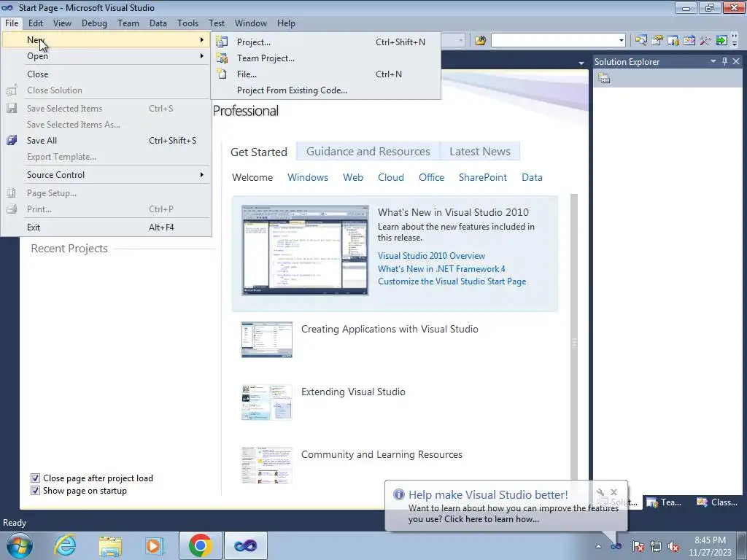Choose Exit from the File menu
The width and height of the screenshot is (747, 560).
pyautogui.click(x=106, y=227)
